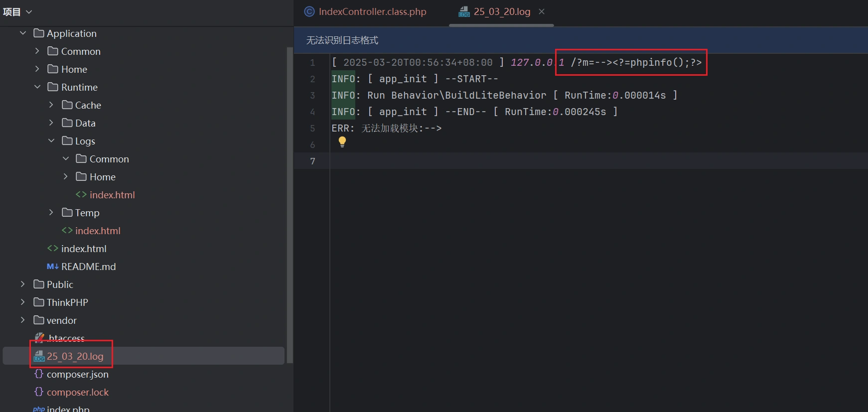Expand the ThinkPHP folder
Viewport: 868px width, 412px height.
tap(23, 302)
